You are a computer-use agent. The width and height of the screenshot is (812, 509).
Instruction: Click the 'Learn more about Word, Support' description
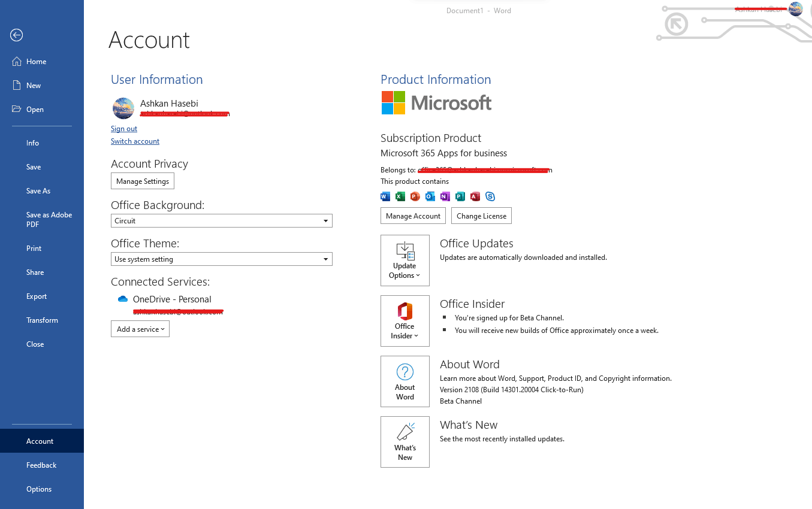[556, 378]
